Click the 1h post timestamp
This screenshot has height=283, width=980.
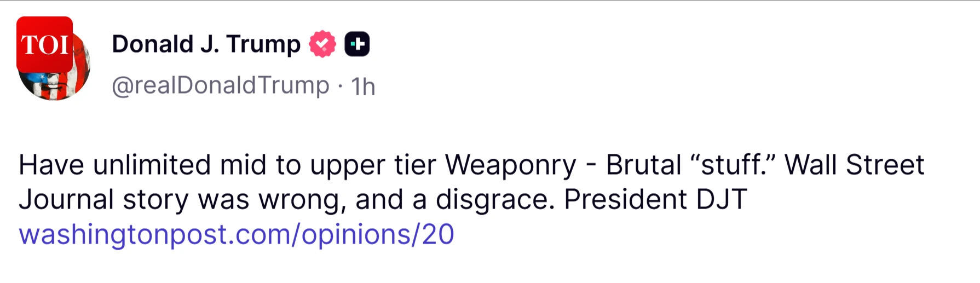tap(363, 86)
